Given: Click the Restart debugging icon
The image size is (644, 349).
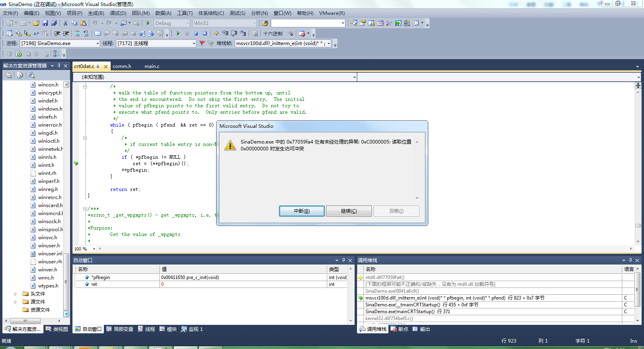Looking at the screenshot, I should pos(205,34).
